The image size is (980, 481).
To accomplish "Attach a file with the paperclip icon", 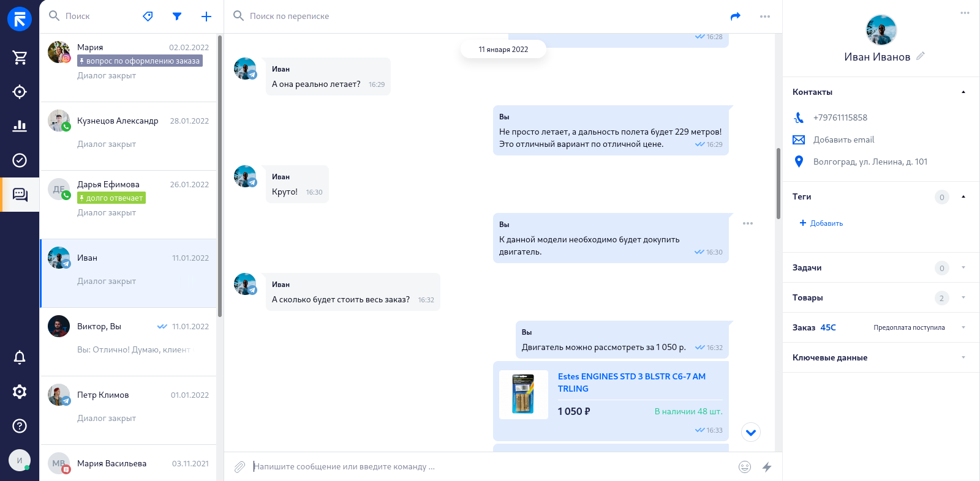I will click(x=239, y=466).
